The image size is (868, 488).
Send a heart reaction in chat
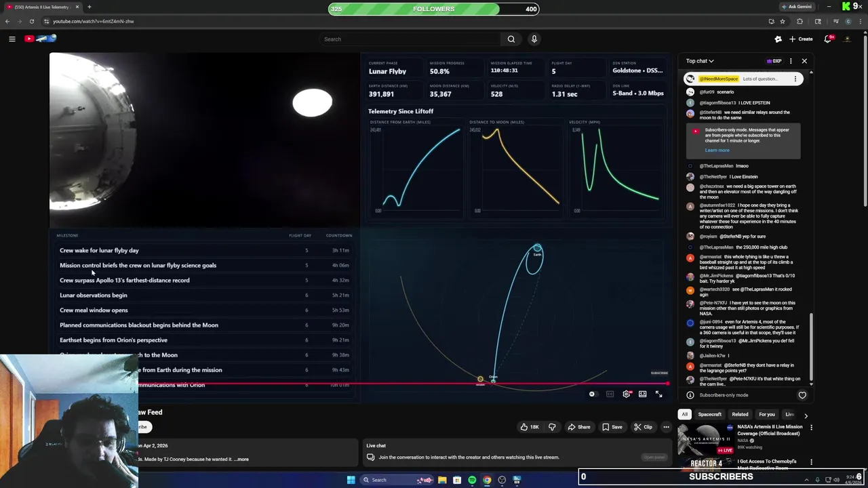(x=802, y=395)
